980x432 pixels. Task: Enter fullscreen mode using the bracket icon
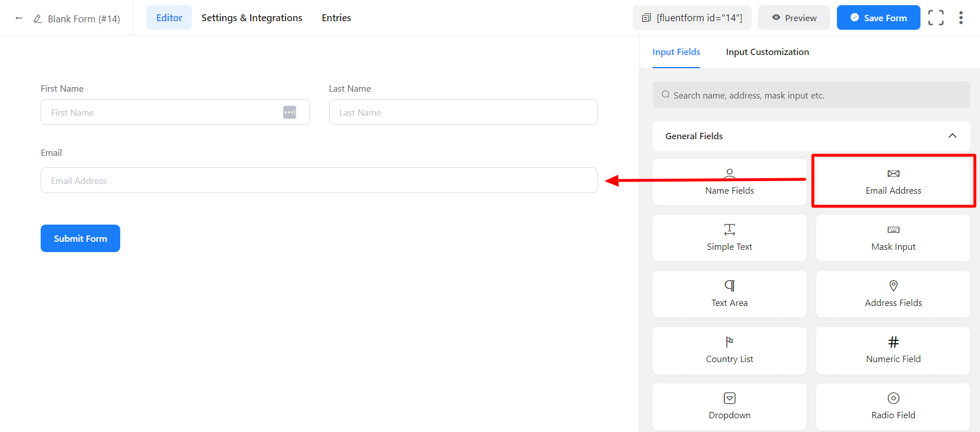936,18
